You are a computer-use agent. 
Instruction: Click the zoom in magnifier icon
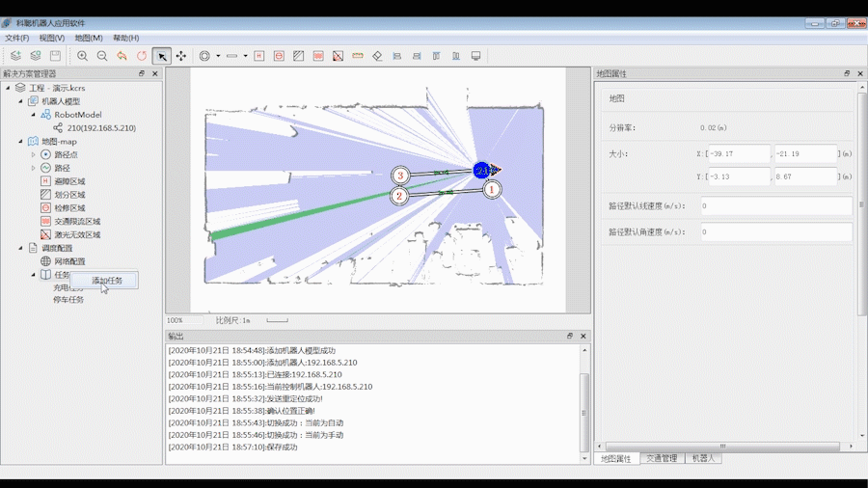point(83,56)
